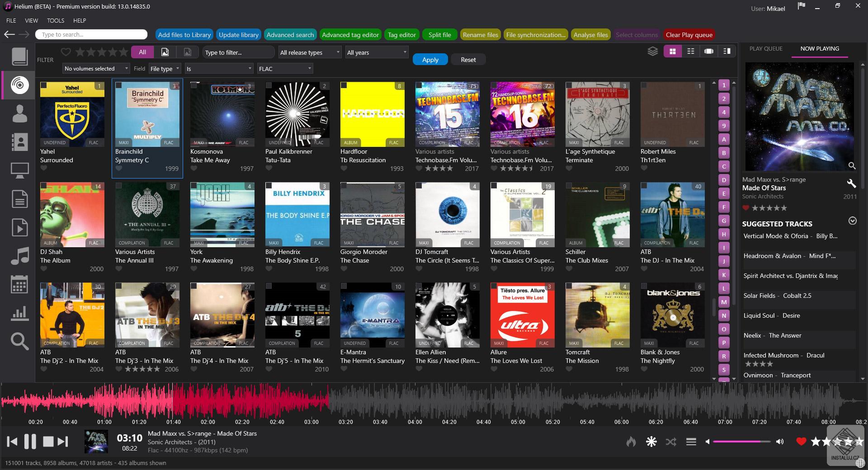
Task: Open the monitor icon view in sidebar
Action: point(20,170)
